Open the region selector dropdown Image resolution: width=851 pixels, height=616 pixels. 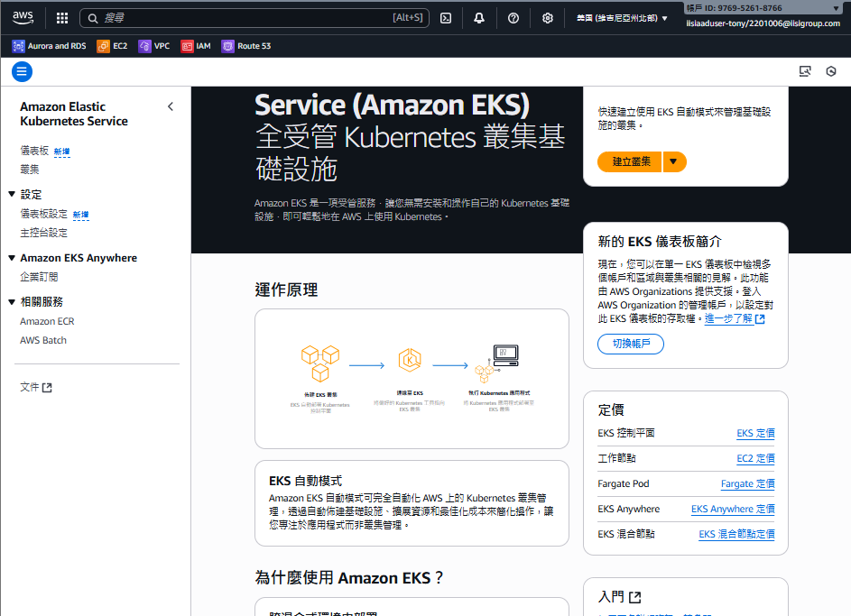point(622,18)
